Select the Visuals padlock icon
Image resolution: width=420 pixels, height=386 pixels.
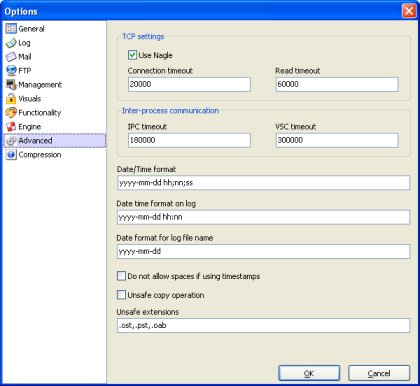point(11,99)
